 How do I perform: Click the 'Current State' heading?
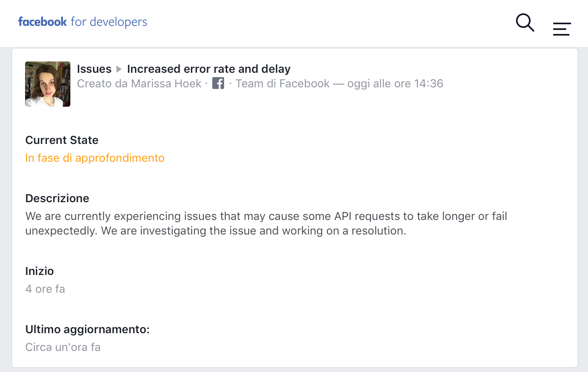pos(62,140)
